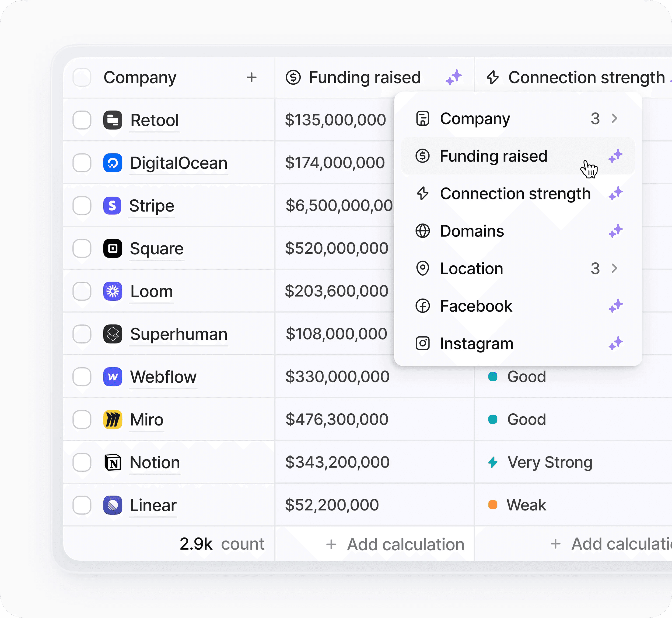
Task: Click sparkle icon beside Domains menu entry
Action: point(615,231)
